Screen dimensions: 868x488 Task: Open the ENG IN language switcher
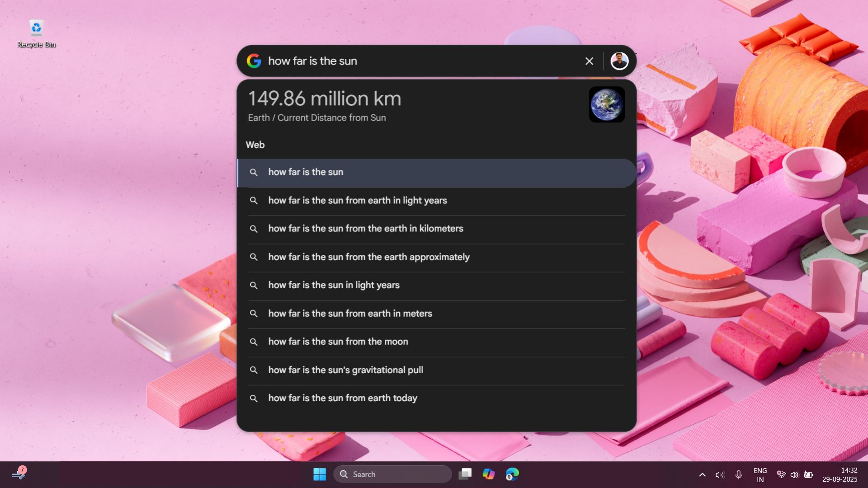[760, 474]
